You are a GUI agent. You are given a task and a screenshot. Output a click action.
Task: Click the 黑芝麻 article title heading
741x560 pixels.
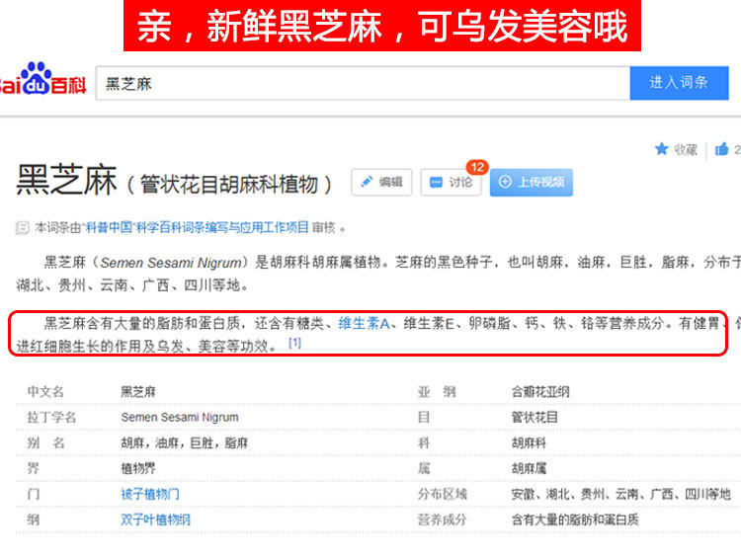click(66, 180)
